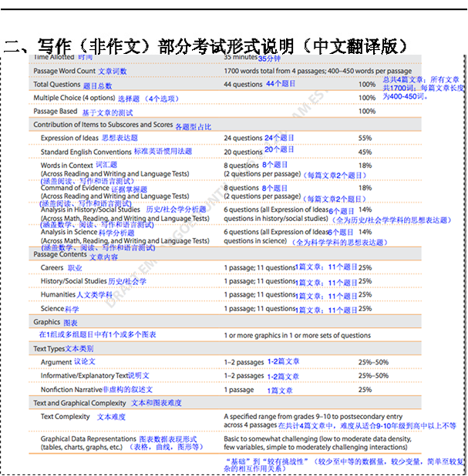Select the Passage Word Count row label
Viewport: 468px width, 476px height.
(65, 71)
